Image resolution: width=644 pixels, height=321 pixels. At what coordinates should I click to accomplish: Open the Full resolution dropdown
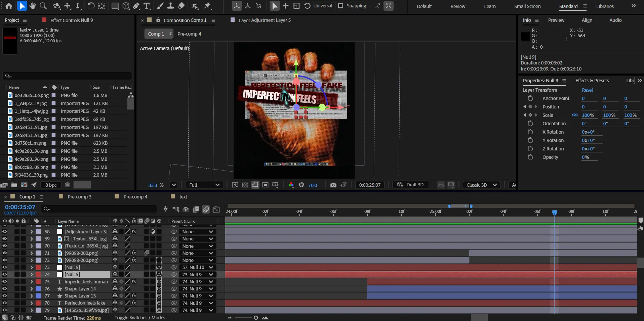point(204,185)
